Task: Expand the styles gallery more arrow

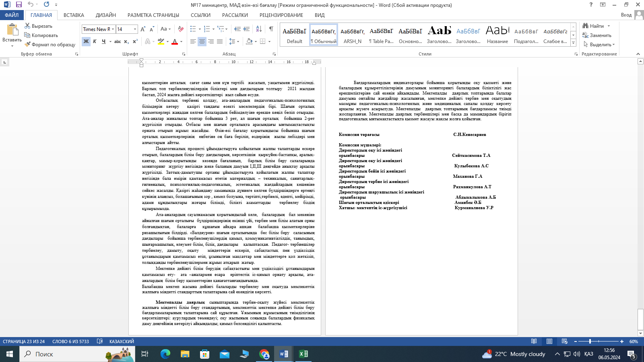Action: 574,43
